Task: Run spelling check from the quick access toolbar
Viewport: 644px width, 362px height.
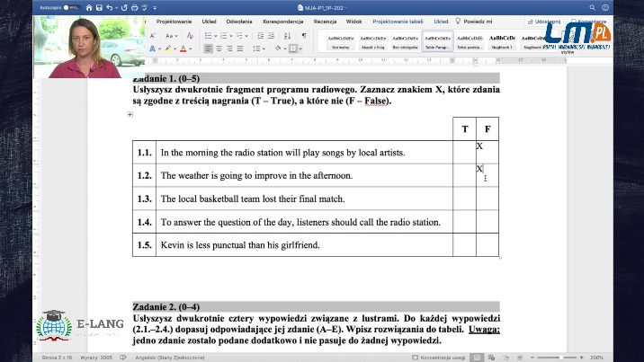Action: coord(145,8)
